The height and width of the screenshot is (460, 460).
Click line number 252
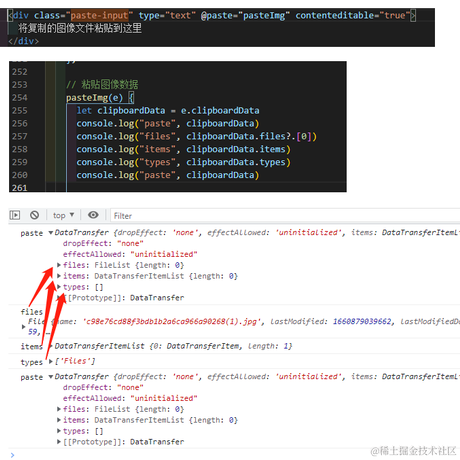[20, 72]
